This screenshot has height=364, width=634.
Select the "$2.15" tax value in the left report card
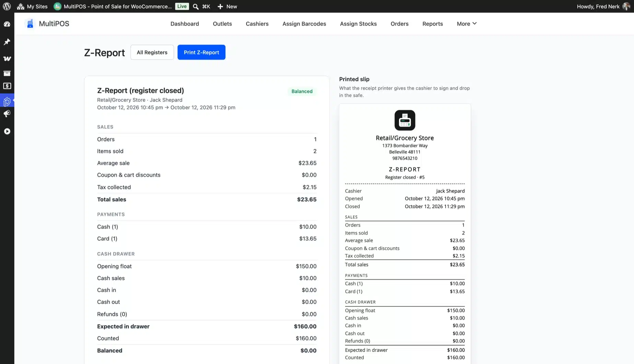(x=309, y=187)
